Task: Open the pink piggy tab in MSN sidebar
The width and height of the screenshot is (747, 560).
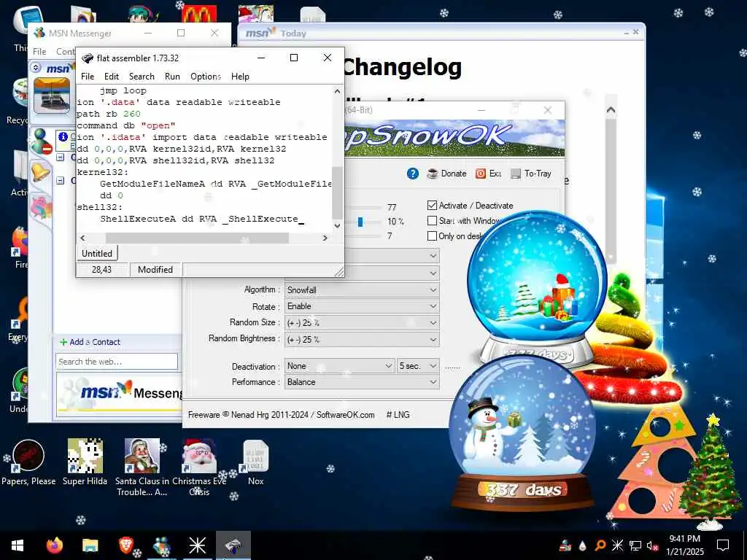Action: 41,208
